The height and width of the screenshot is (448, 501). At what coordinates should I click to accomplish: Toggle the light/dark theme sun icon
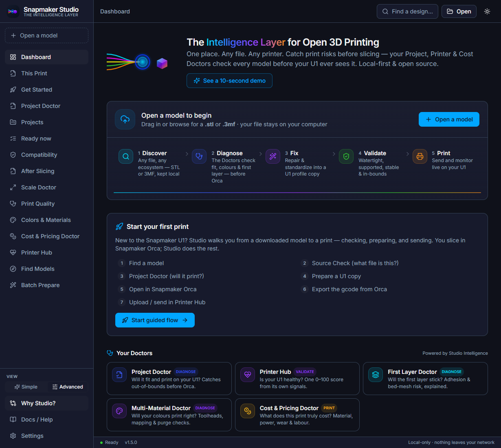click(x=487, y=11)
